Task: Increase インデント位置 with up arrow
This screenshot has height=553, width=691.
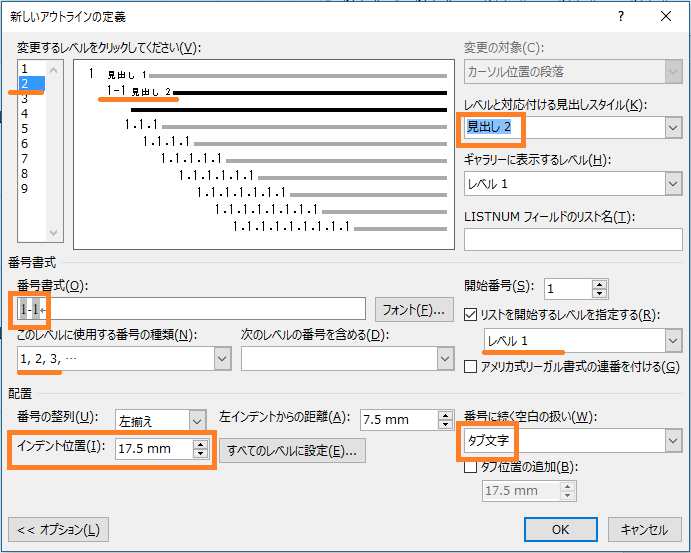Action: pyautogui.click(x=201, y=444)
